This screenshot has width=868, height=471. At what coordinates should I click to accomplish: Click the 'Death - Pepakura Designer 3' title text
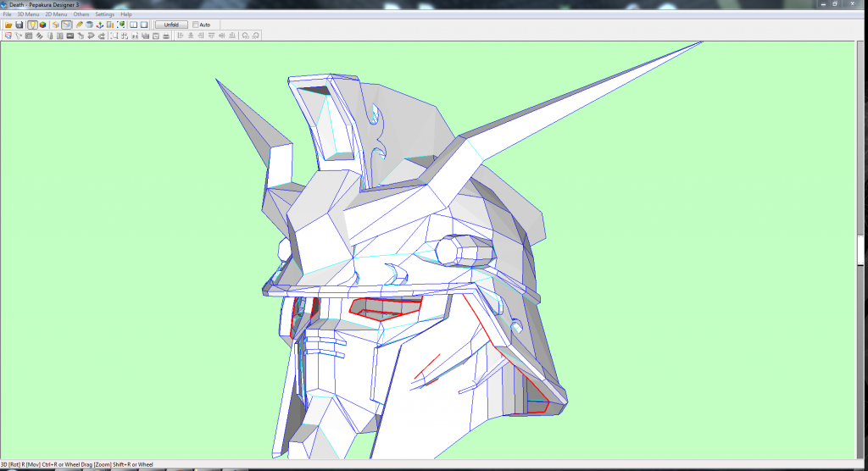pyautogui.click(x=44, y=4)
